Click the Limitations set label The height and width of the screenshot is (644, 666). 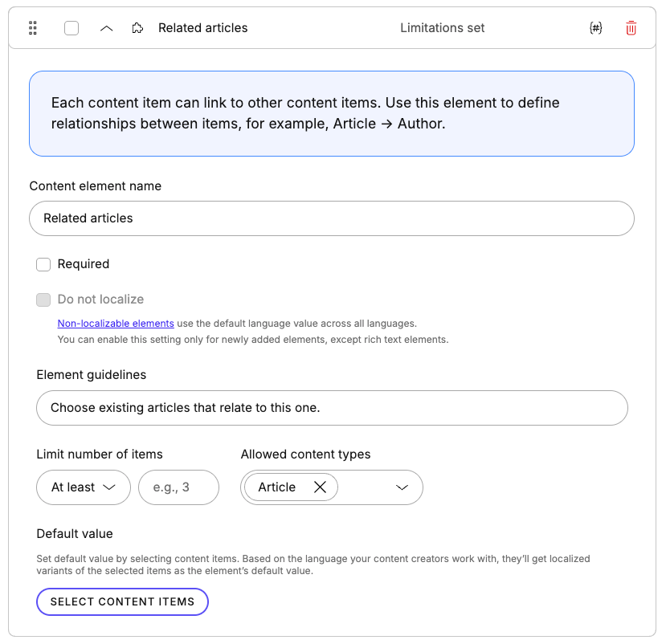[x=442, y=27]
